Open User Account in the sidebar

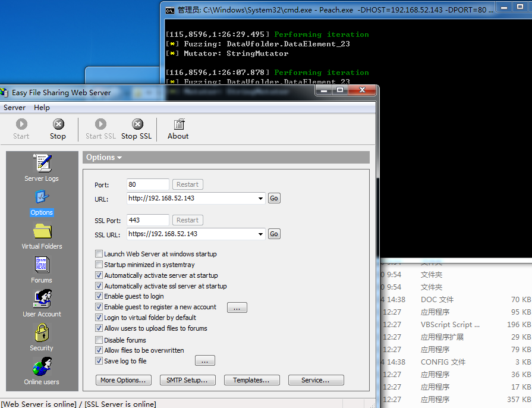click(42, 303)
